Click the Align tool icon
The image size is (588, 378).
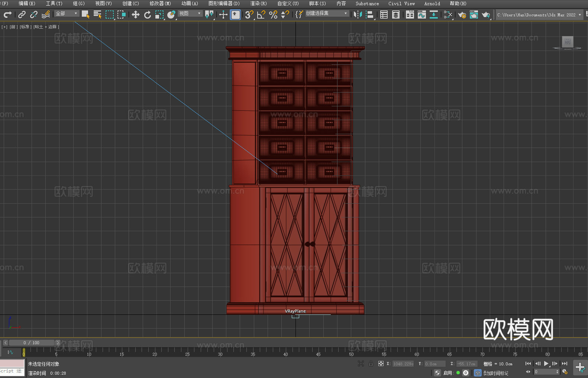tap(369, 14)
